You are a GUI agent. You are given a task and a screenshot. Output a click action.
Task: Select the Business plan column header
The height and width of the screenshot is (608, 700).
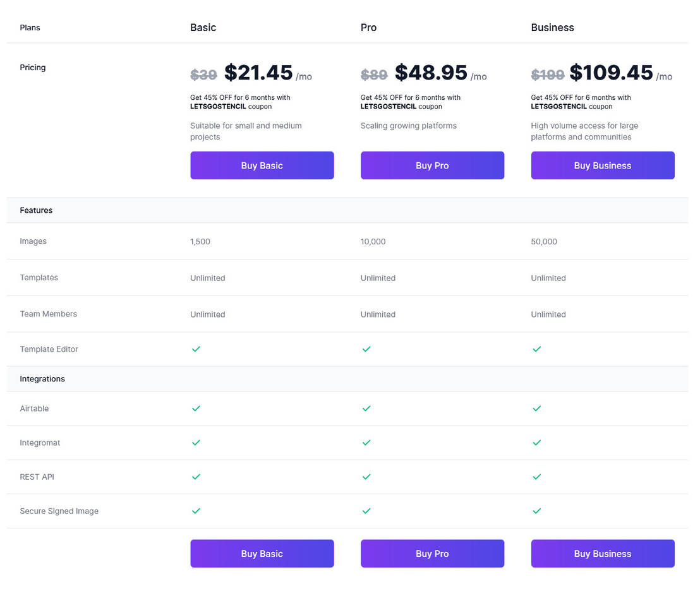coord(552,27)
